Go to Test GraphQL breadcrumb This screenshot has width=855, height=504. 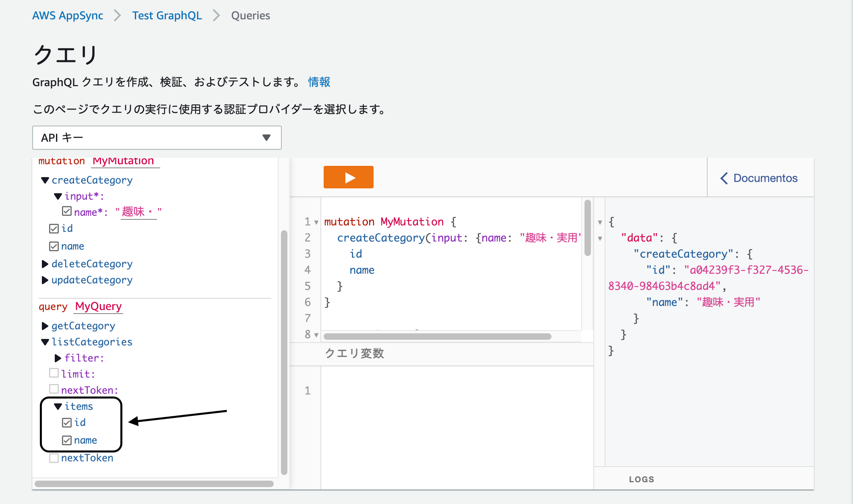click(167, 16)
